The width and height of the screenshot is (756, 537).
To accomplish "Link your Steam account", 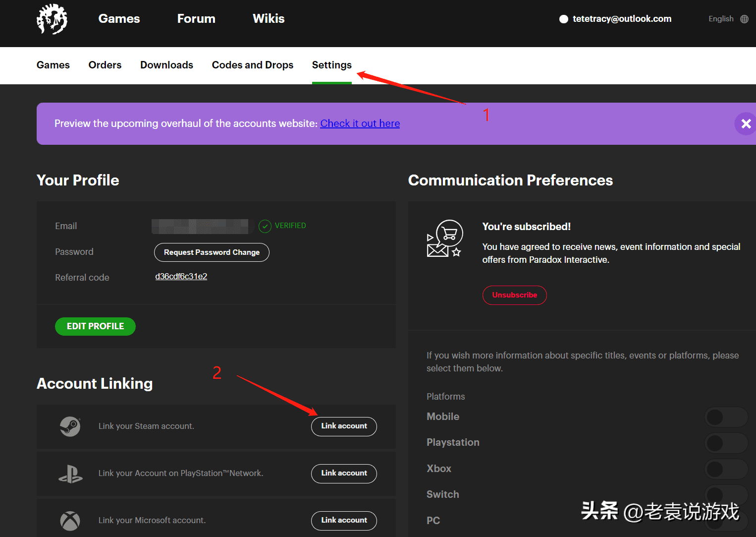I will 344,426.
